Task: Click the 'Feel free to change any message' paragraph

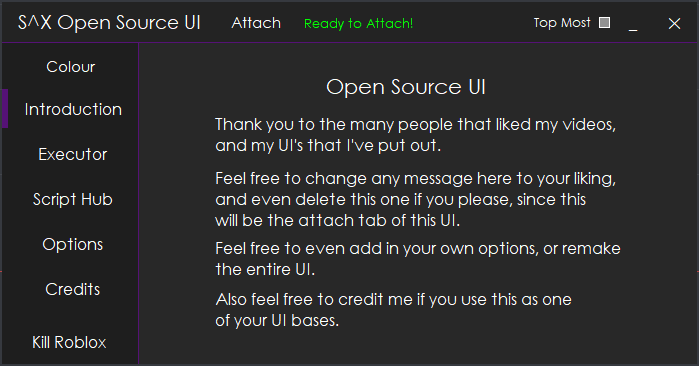Action: coord(415,199)
